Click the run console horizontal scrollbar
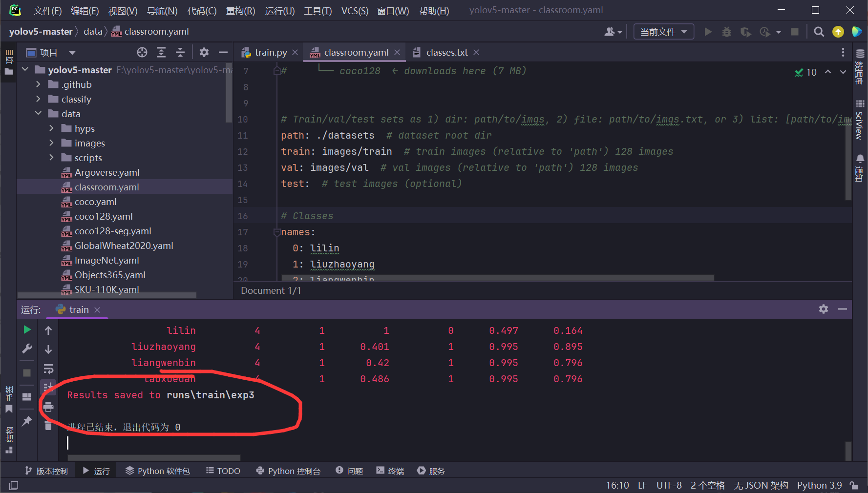This screenshot has width=868, height=493. pos(154,457)
